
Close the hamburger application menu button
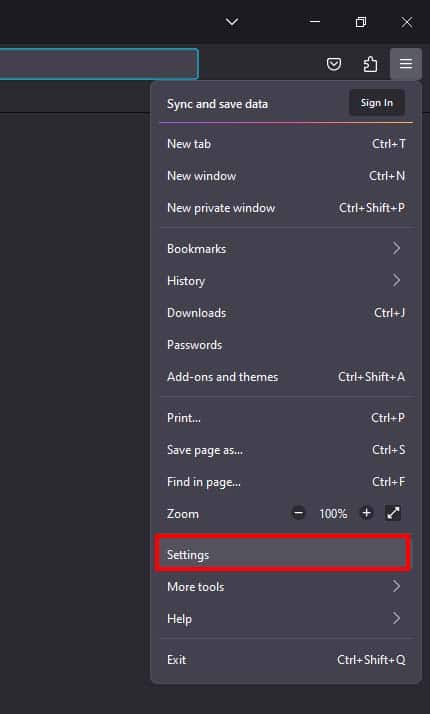pyautogui.click(x=405, y=64)
